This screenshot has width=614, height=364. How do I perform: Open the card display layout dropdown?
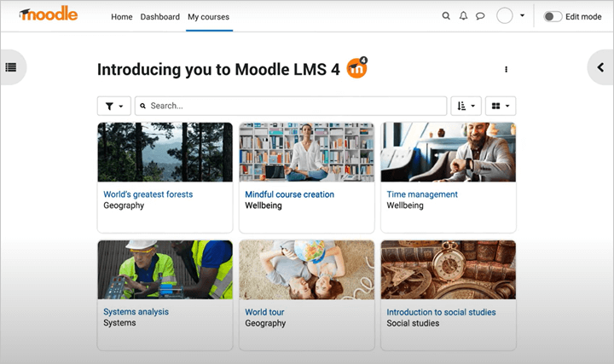[x=501, y=106]
